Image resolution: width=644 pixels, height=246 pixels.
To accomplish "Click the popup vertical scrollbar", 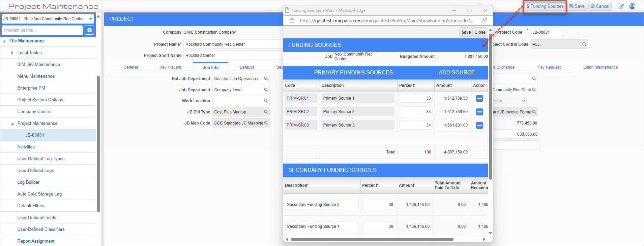I will [490, 106].
